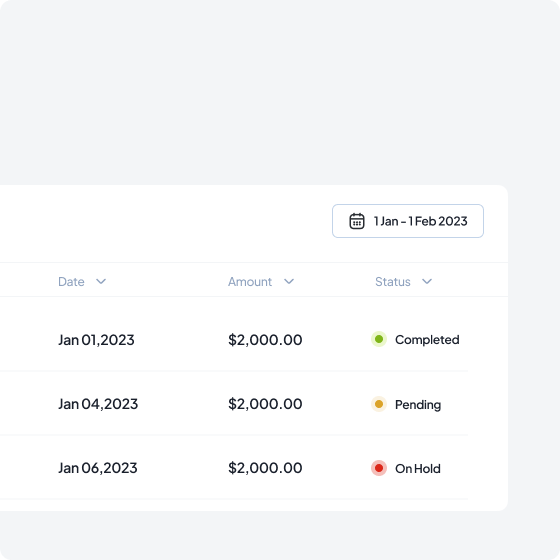
Task: Open the Jan 06,2023 transaction row
Action: tap(234, 468)
